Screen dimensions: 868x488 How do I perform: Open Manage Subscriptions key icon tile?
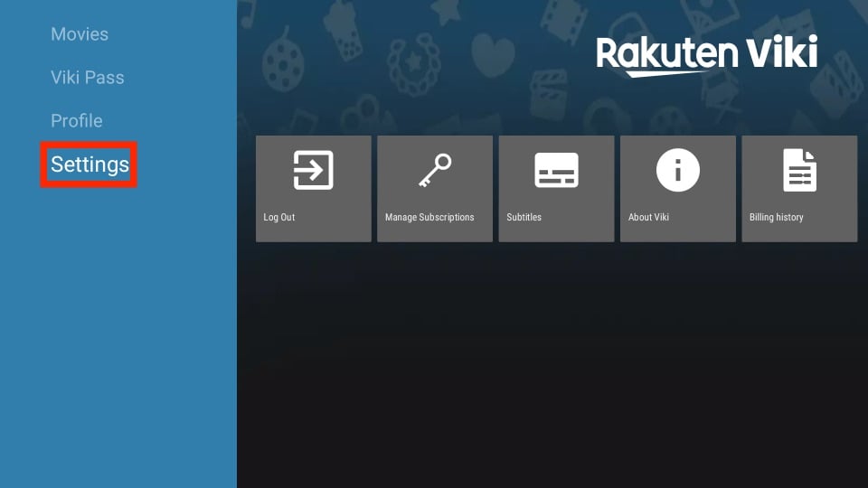(x=435, y=189)
